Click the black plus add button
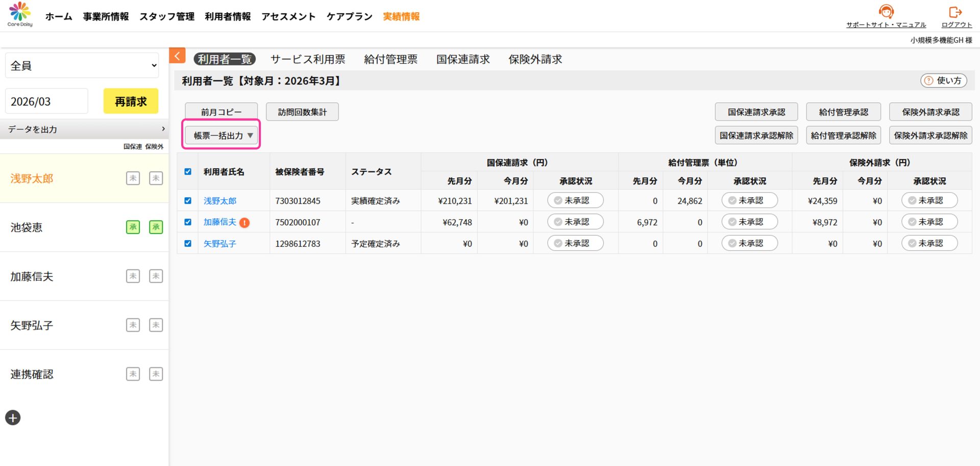This screenshot has height=466, width=980. (13, 418)
